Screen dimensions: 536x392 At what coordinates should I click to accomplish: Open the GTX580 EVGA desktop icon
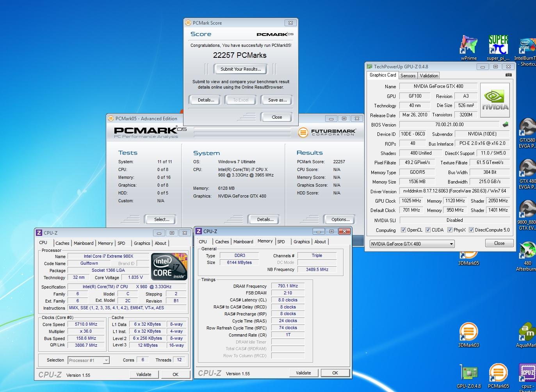[x=527, y=133]
